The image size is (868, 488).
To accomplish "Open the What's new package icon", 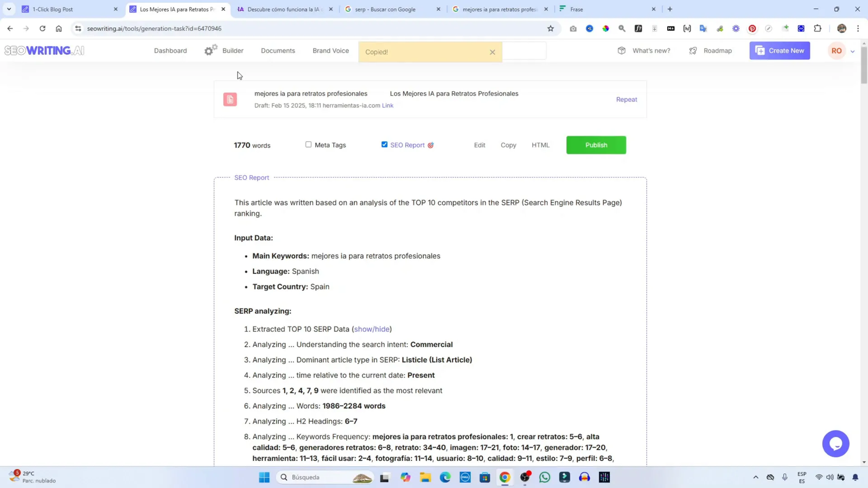I will (621, 50).
